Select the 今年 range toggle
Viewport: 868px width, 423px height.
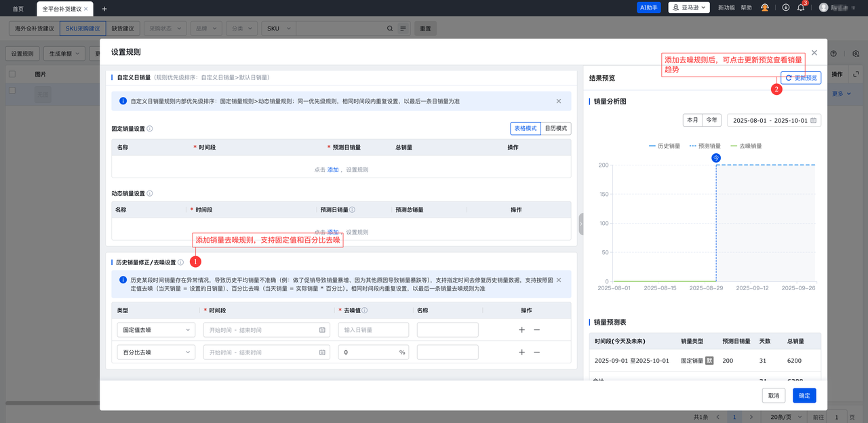[x=711, y=120]
